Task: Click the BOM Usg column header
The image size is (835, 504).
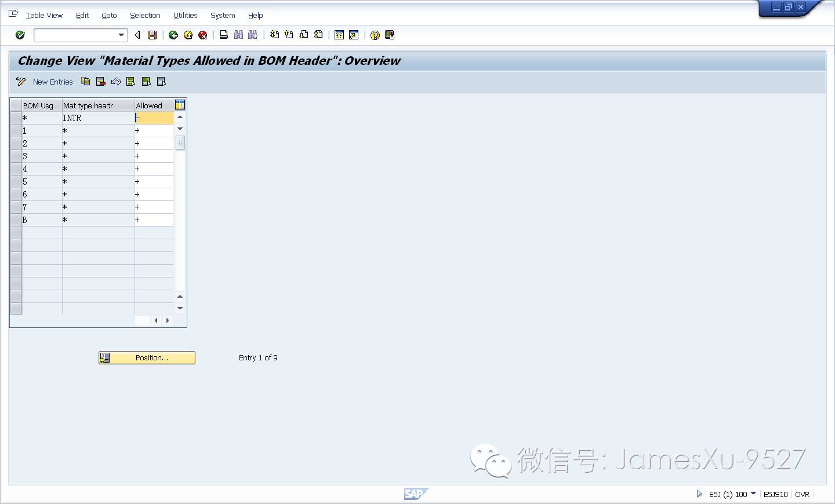Action: point(42,105)
